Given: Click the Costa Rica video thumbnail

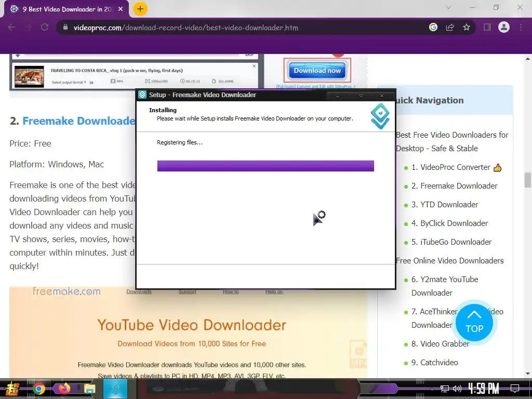Looking at the screenshot, I should [29, 76].
